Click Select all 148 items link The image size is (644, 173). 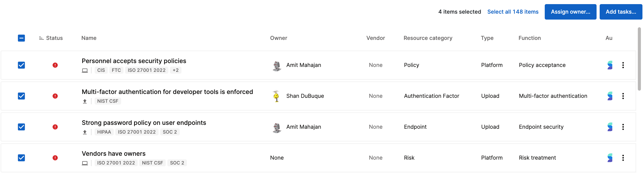513,12
